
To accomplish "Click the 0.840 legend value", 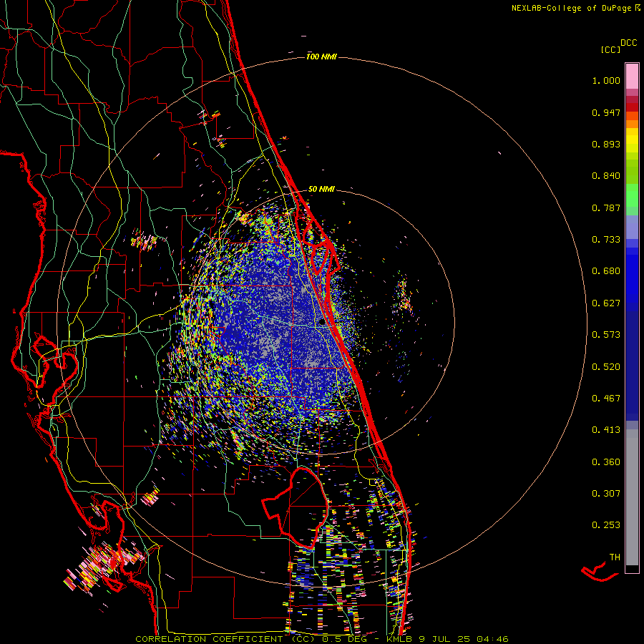I will point(606,176).
